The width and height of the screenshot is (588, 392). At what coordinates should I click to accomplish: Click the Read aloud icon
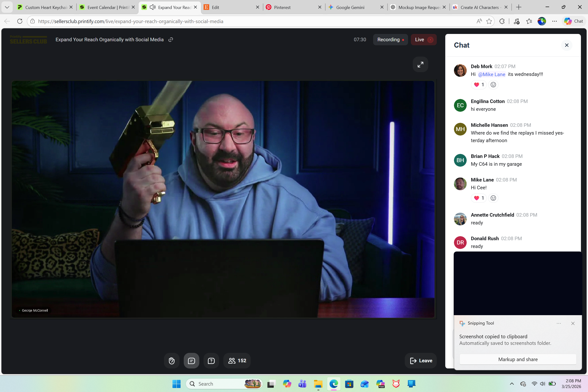point(479,21)
